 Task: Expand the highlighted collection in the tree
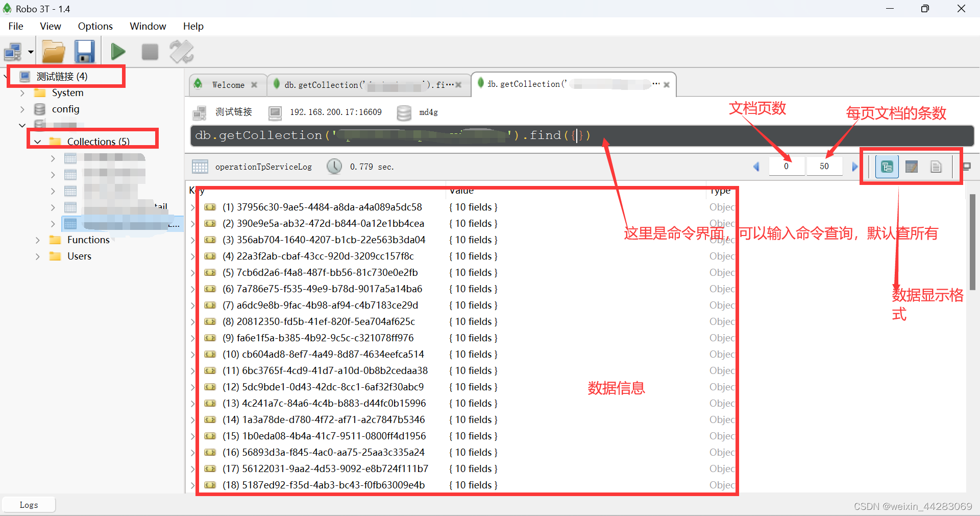(53, 224)
